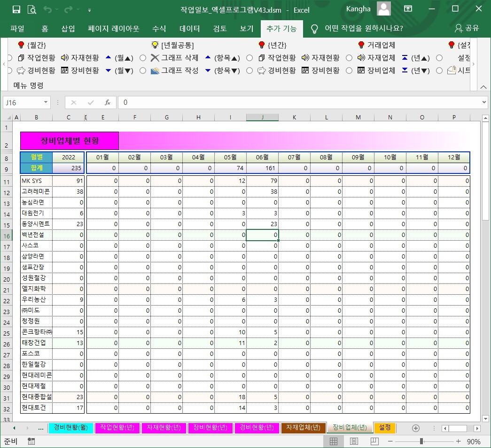Select the radio button before yearly 경비현황

pos(249,71)
